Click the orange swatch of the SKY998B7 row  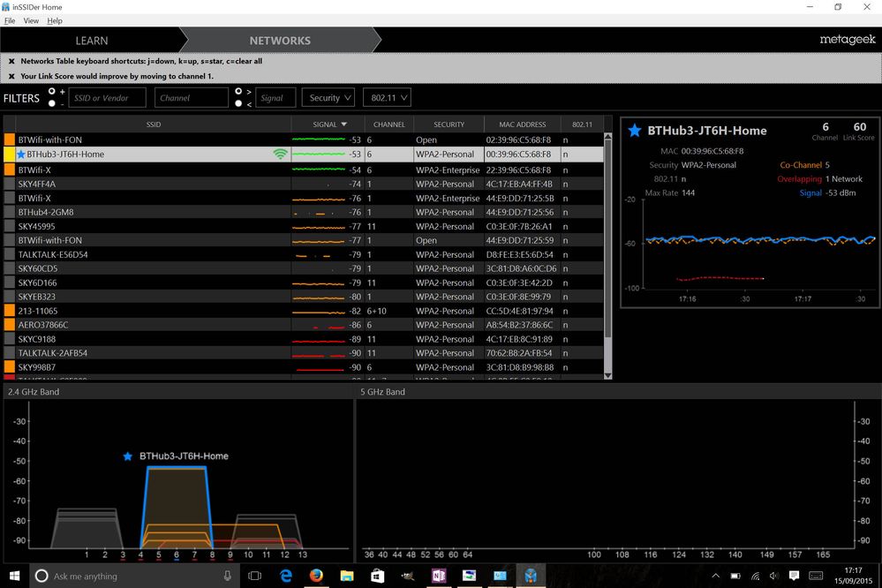(x=10, y=367)
